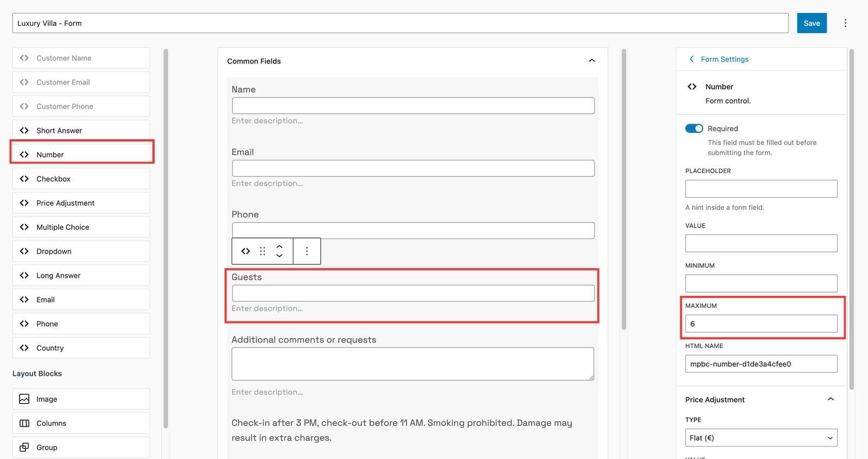This screenshot has width=868, height=459.
Task: Click the Additional comments textarea
Action: pyautogui.click(x=413, y=364)
